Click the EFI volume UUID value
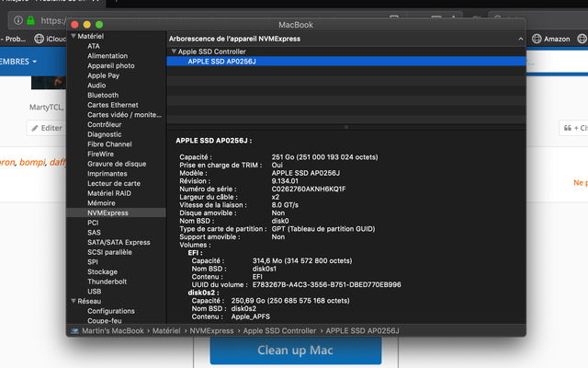This screenshot has height=368, width=588. coord(327,284)
